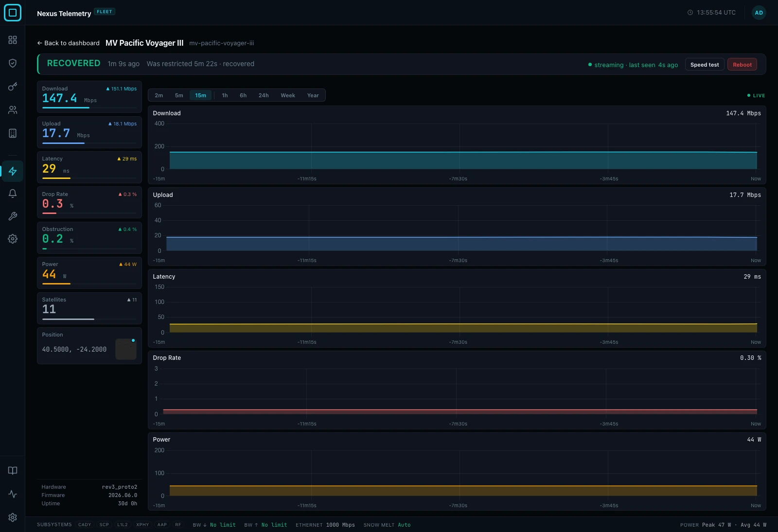
Task: Run the Speed test
Action: (705, 65)
